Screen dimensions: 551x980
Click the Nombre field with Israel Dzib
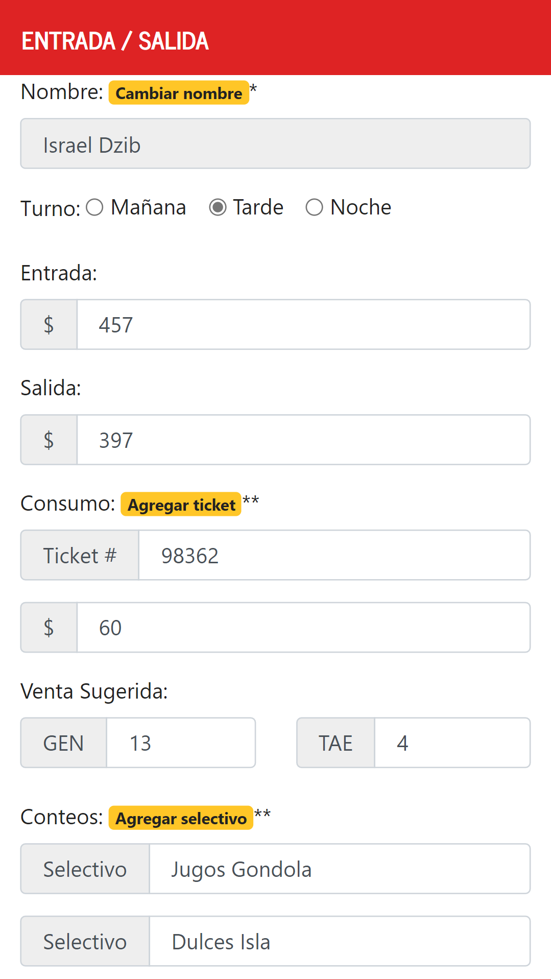point(275,144)
